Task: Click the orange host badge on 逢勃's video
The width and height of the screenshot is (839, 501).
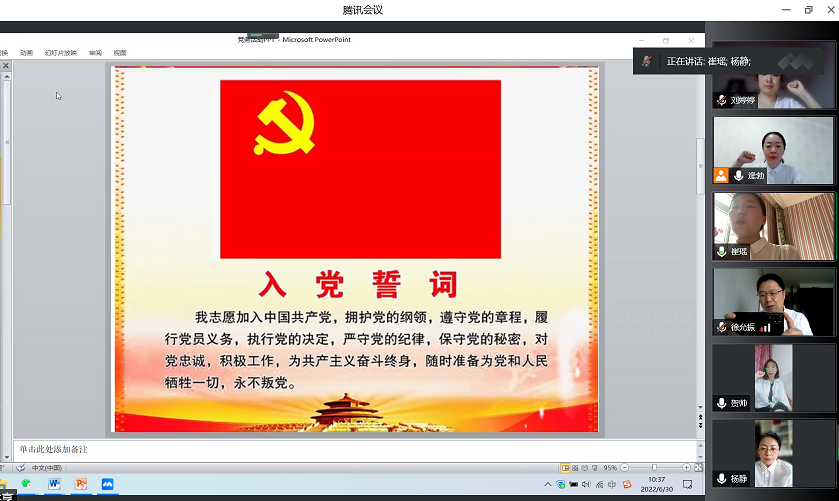Action: click(x=721, y=176)
